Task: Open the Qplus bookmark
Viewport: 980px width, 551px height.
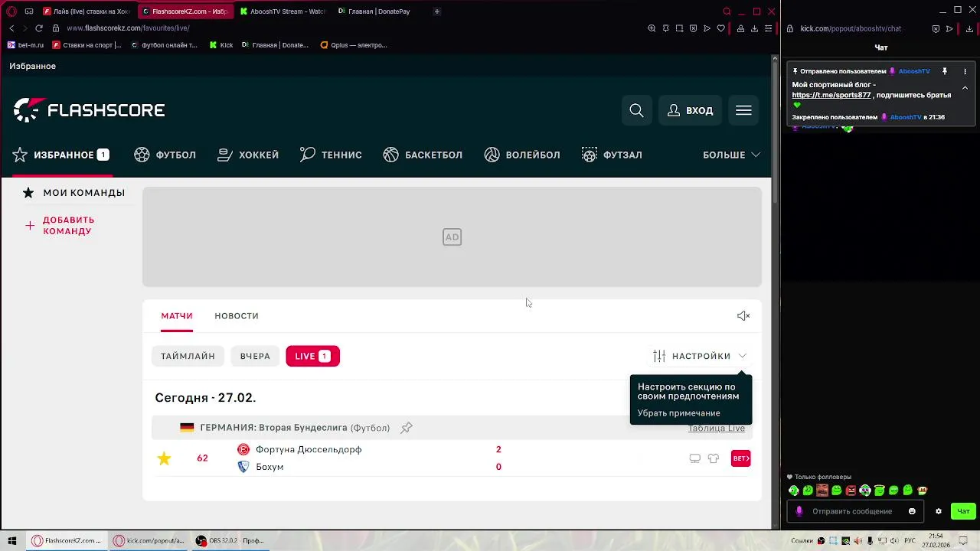Action: pyautogui.click(x=354, y=45)
